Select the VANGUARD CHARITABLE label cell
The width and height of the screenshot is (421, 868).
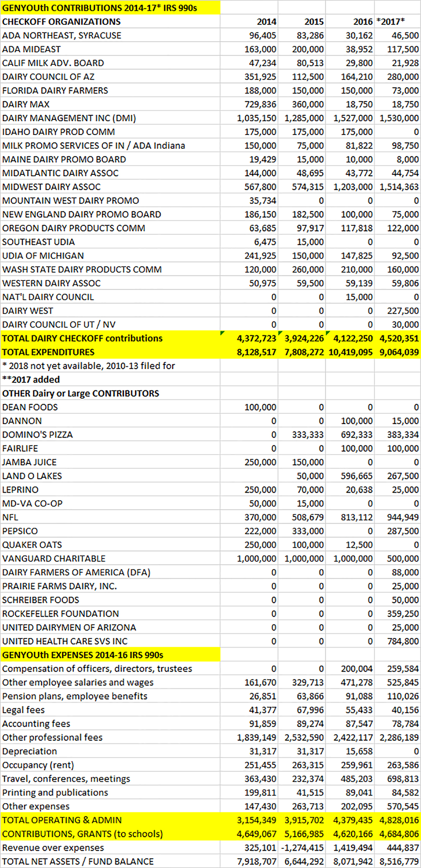coord(54,558)
